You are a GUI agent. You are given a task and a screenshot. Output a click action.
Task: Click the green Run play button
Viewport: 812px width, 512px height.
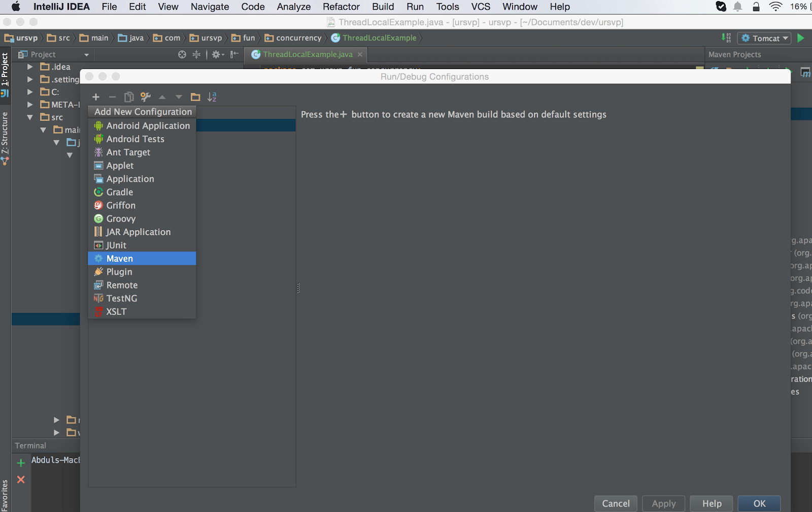pos(801,38)
